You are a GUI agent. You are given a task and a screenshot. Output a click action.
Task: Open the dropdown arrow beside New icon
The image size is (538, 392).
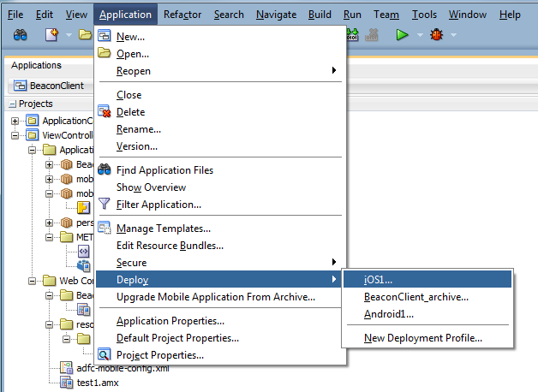(x=69, y=35)
